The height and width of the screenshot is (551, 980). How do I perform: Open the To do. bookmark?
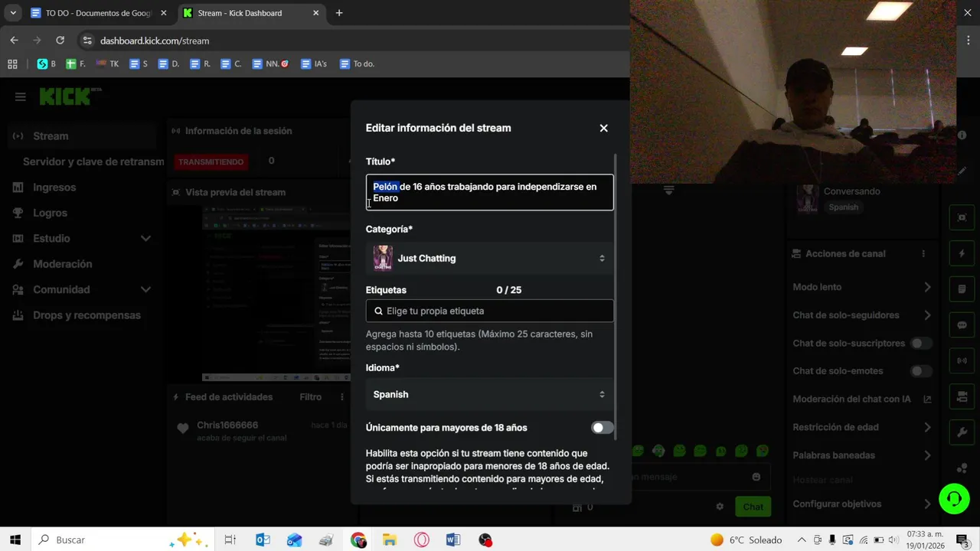tap(357, 64)
